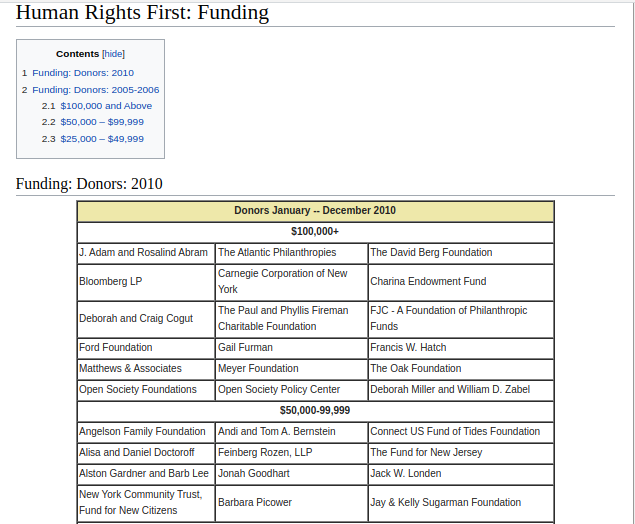
Task: Select cell Jay & Kelly Sugarman Foundation
Action: tap(461, 503)
